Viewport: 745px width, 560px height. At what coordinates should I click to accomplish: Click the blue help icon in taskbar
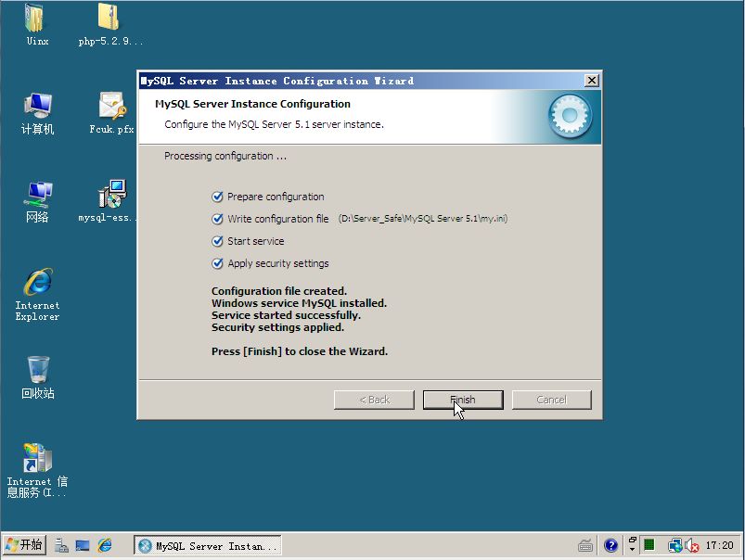point(611,545)
